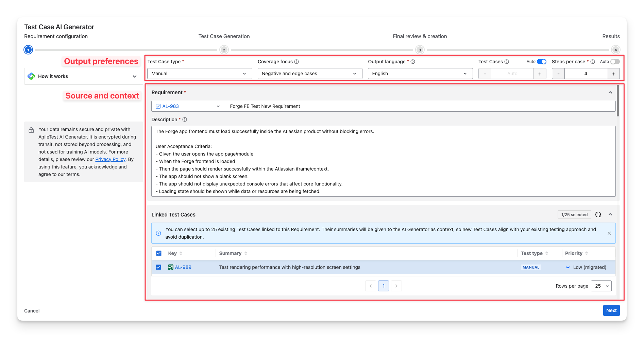Enable the Steps per case Auto switch
644x338 pixels.
pos(615,62)
